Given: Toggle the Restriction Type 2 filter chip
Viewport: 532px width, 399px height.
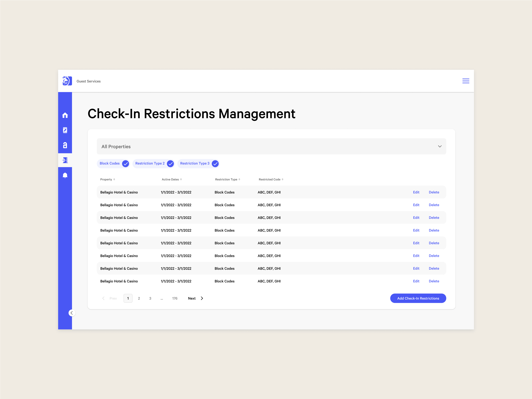Looking at the screenshot, I should pyautogui.click(x=153, y=164).
